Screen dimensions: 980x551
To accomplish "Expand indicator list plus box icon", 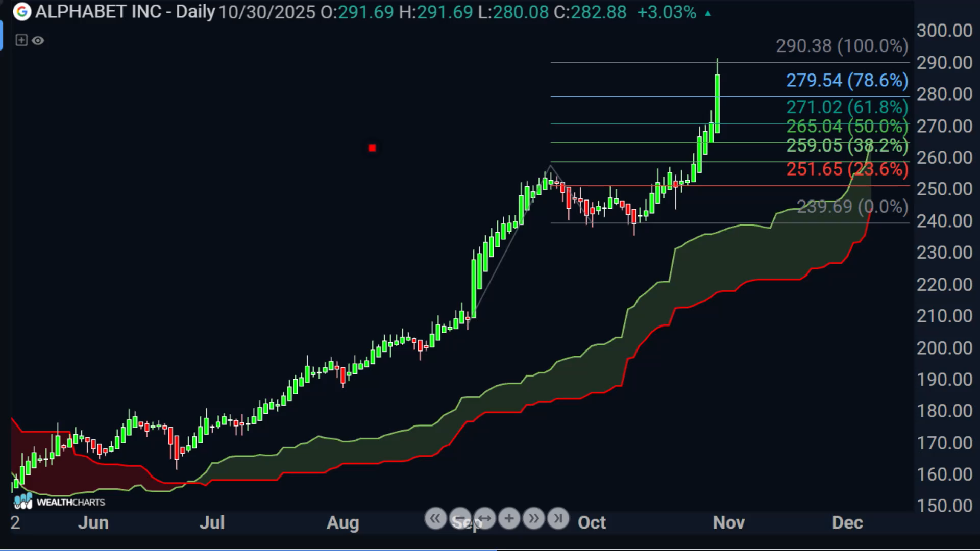I will 21,40.
